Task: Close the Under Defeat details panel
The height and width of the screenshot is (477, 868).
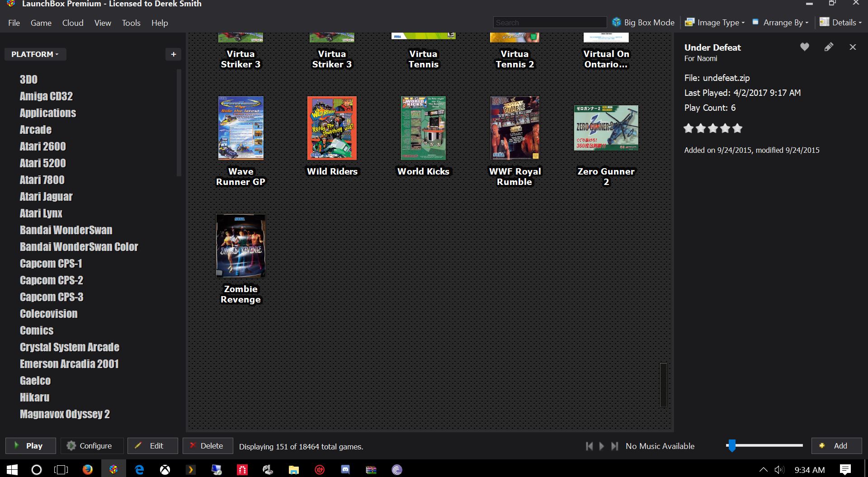Action: pos(853,47)
